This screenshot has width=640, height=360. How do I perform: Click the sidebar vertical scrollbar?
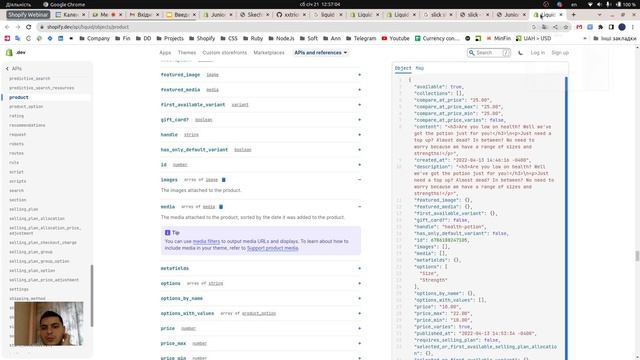tap(92, 296)
